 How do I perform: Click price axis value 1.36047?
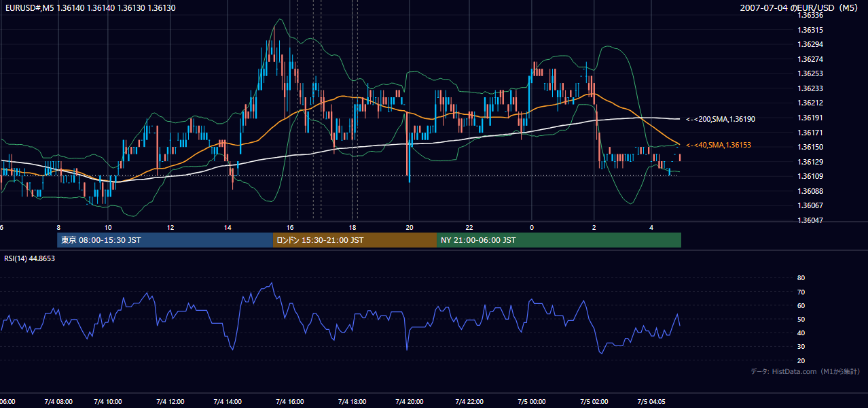[812, 220]
